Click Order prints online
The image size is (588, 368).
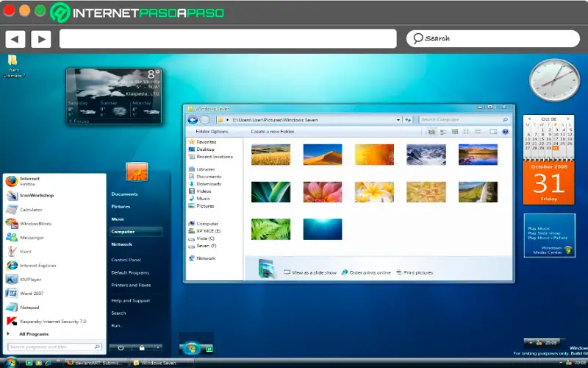(366, 272)
